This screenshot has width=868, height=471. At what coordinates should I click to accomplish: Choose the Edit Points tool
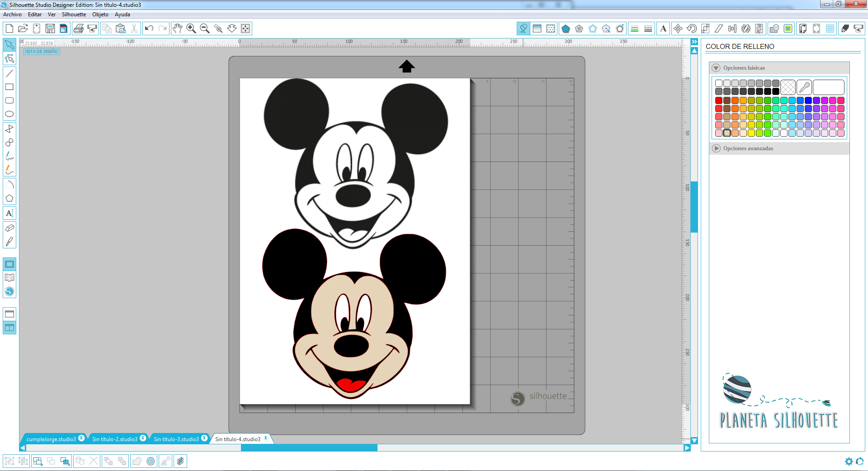tap(9, 59)
